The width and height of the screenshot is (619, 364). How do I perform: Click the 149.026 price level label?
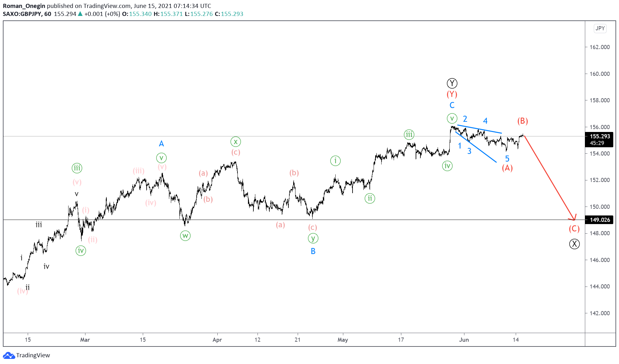(600, 220)
